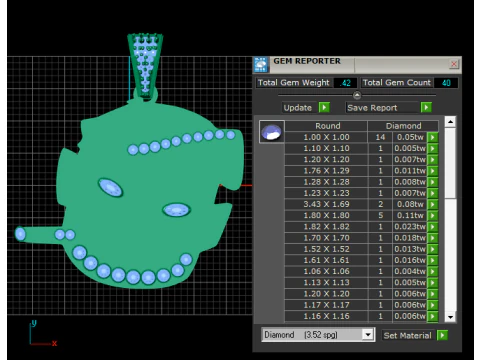Click the gem list scroll up arrow
The image size is (480, 360).
coord(450,122)
